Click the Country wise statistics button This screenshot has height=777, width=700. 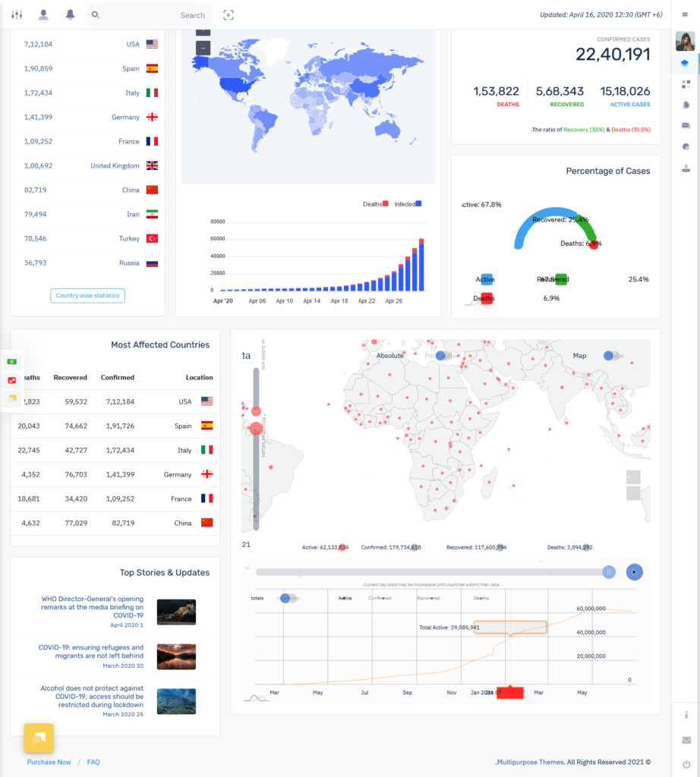point(88,296)
